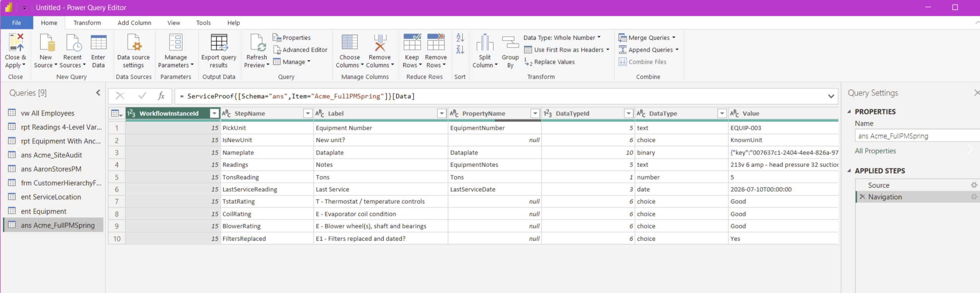The image size is (980, 293).
Task: Click the TonsReading StepName cell
Action: [267, 177]
